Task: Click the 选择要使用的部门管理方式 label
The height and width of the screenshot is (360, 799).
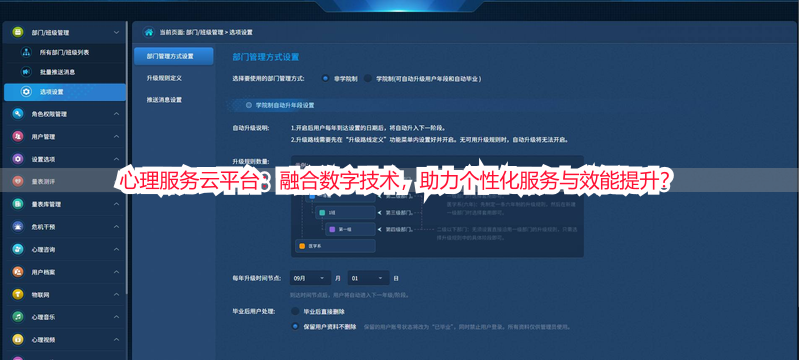Action: click(x=269, y=79)
